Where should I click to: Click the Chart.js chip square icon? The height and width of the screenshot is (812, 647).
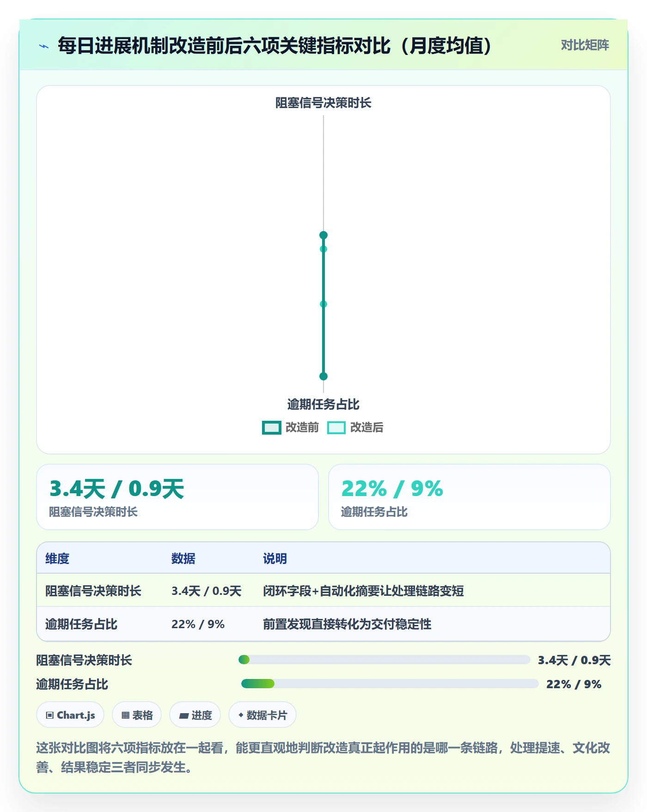(50, 715)
